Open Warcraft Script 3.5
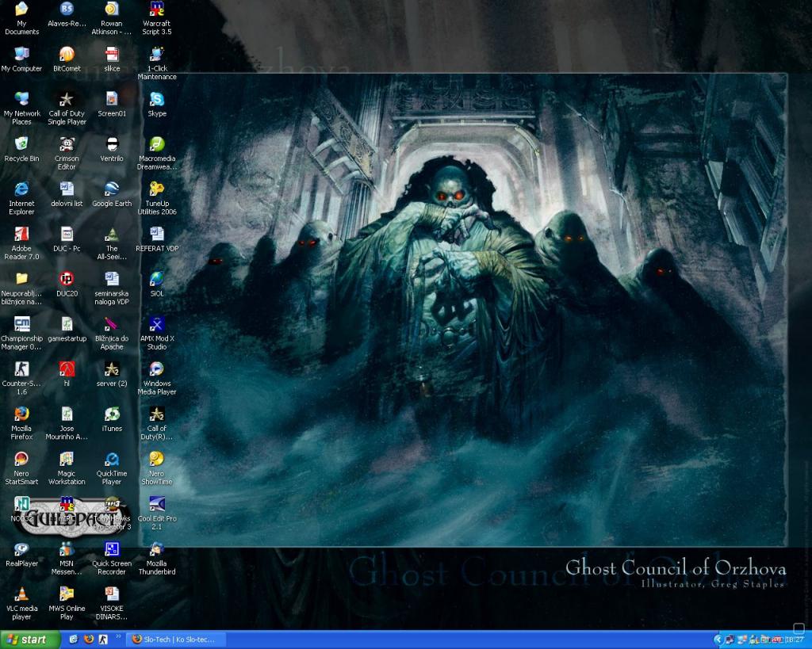Viewport: 812px width, 649px height. [x=157, y=18]
